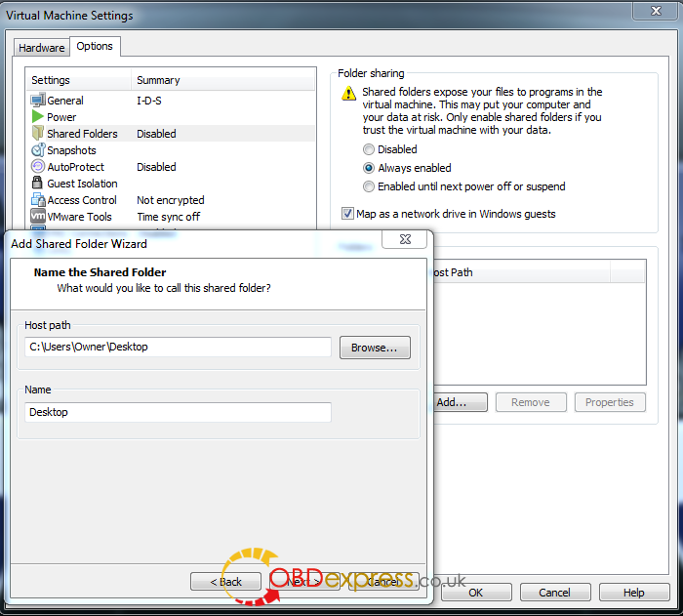This screenshot has height=616, width=683.
Task: Click the Properties button under Folders
Action: tap(610, 402)
